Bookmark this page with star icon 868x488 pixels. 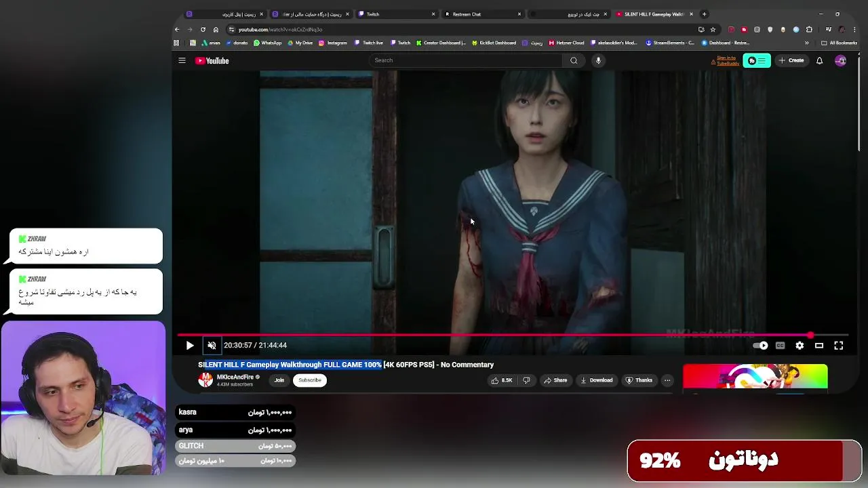click(x=713, y=29)
